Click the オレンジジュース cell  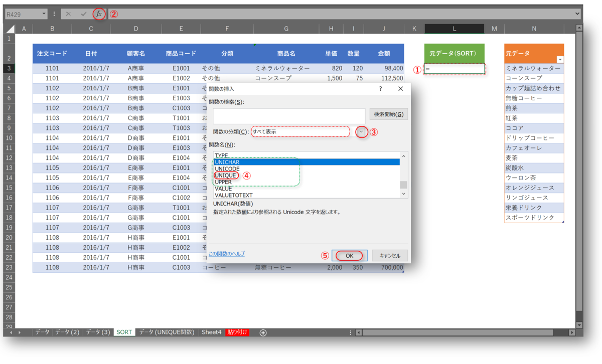click(534, 188)
